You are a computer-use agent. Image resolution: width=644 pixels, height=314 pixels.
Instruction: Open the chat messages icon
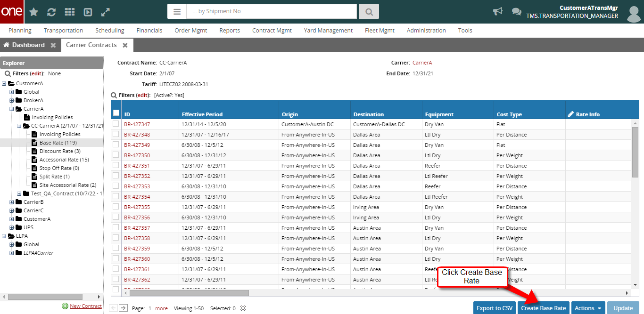coord(517,12)
